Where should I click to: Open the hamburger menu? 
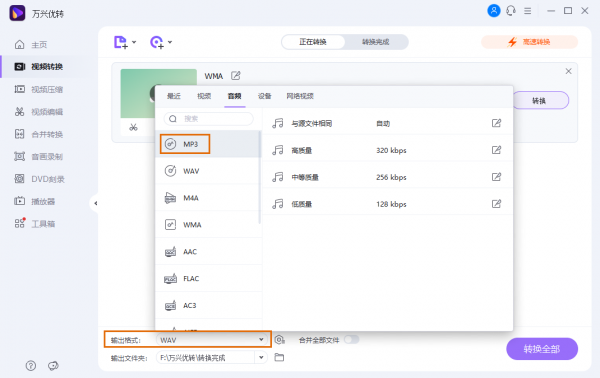[528, 11]
